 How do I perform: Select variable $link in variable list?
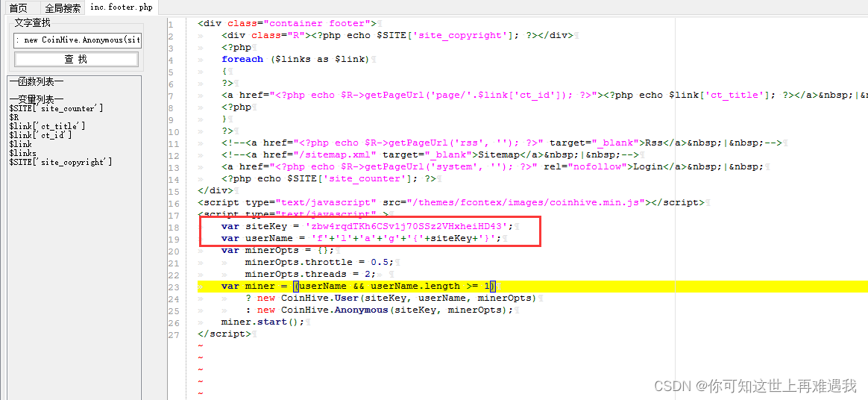20,144
